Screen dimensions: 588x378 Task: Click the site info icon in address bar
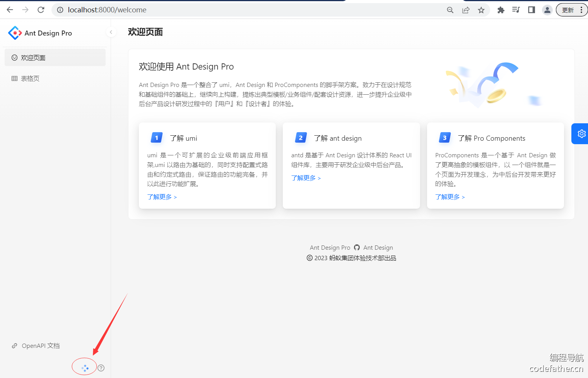[x=60, y=10]
